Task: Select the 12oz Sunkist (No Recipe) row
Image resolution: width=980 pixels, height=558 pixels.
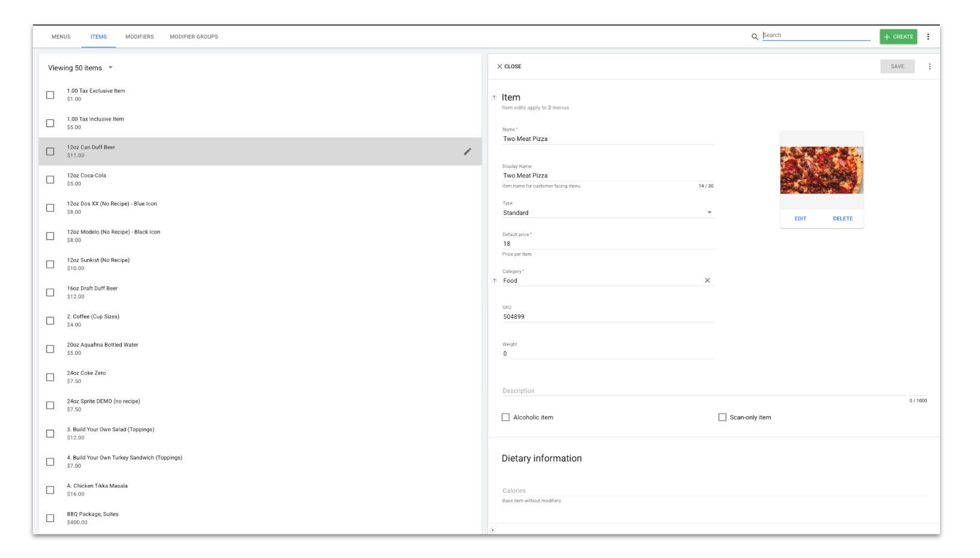Action: tap(260, 264)
